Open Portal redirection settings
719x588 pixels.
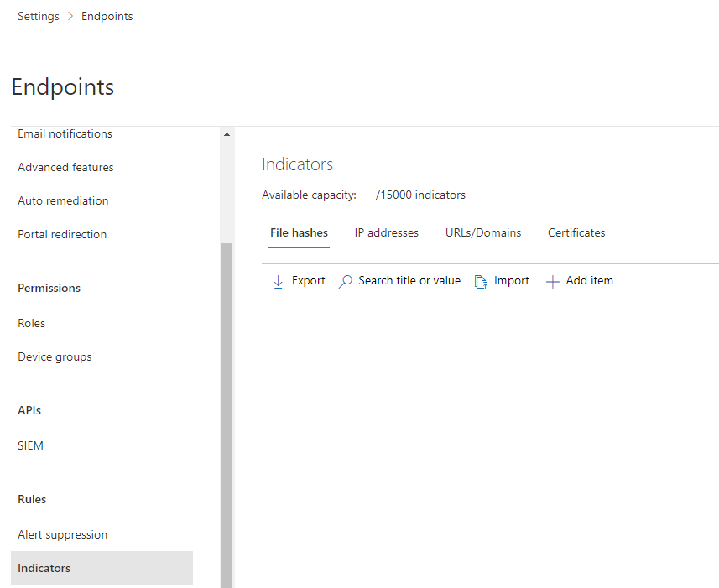[x=62, y=234]
